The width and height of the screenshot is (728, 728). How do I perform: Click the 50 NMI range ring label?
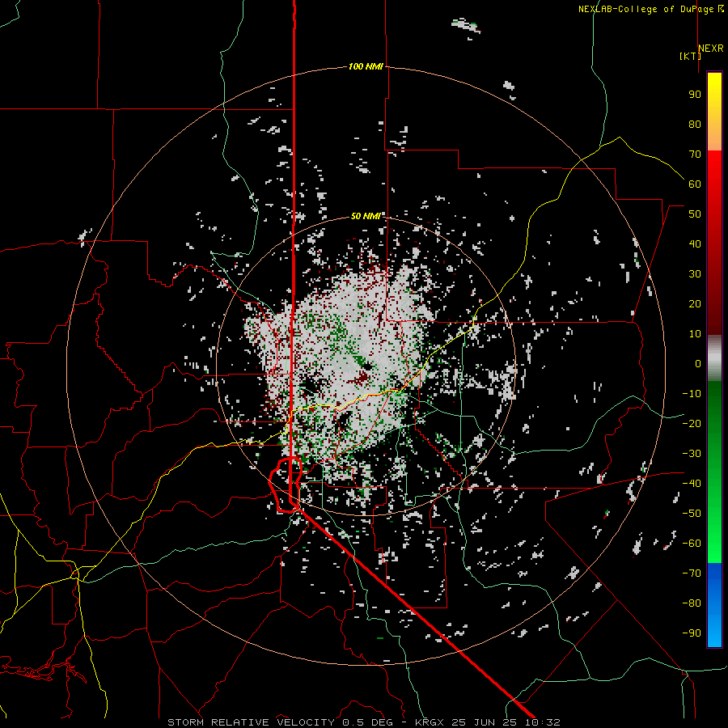point(366,216)
